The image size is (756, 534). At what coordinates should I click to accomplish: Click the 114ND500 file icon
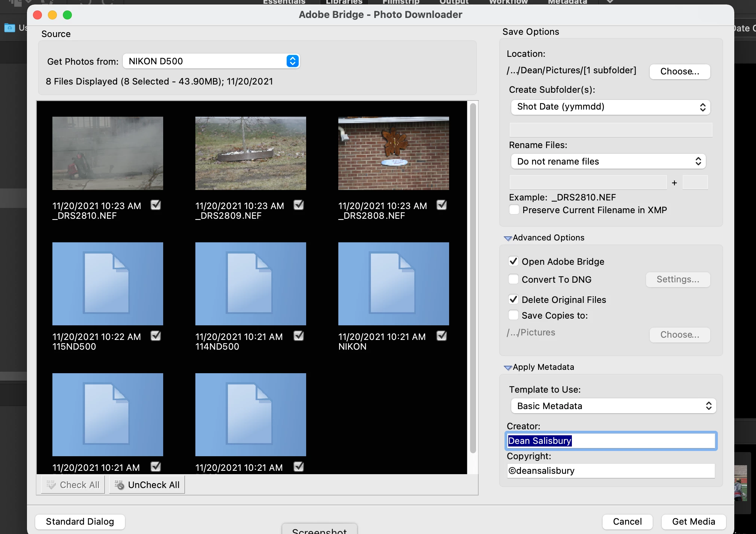coord(250,283)
